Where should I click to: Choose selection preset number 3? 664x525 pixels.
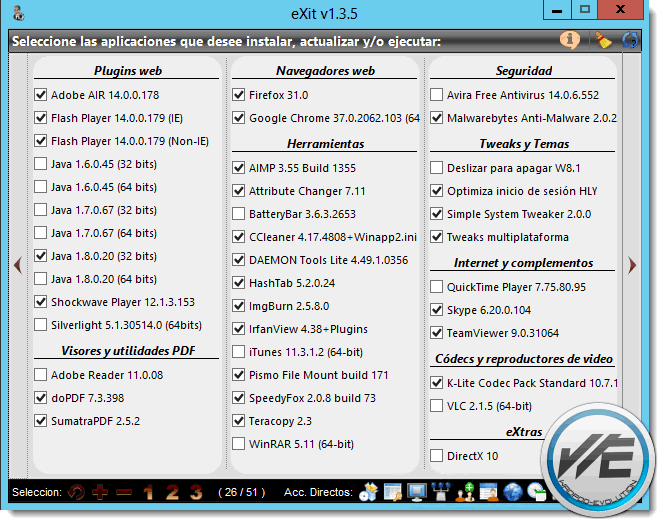click(x=196, y=492)
